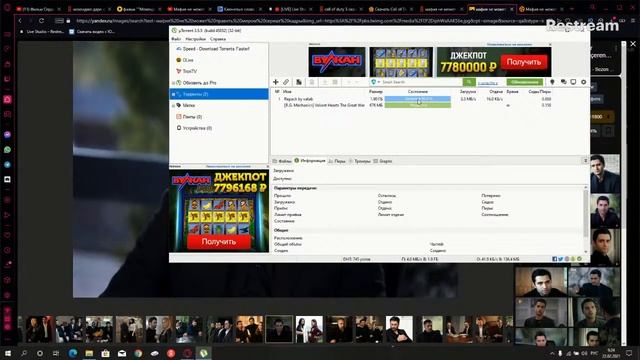This screenshot has width=640, height=360.
Task: Switch to the Информация tab
Action: [310, 161]
